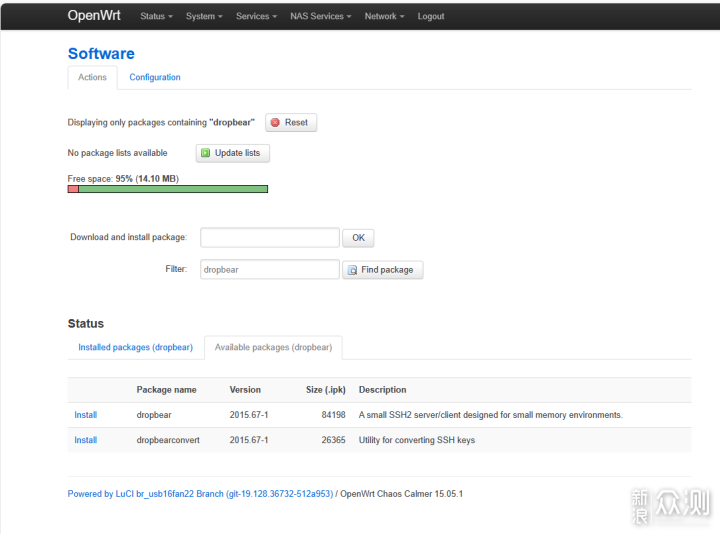Image resolution: width=720 pixels, height=534 pixels.
Task: Install the dropbearconvert package
Action: pyautogui.click(x=85, y=440)
